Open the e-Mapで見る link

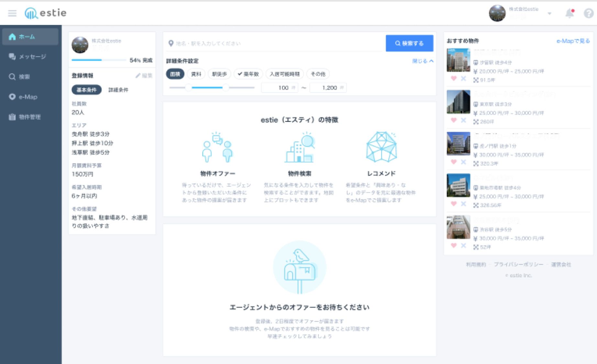[x=573, y=41]
